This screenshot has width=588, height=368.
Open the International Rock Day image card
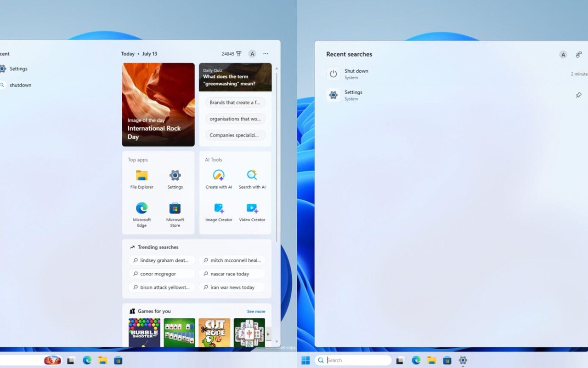pos(158,104)
